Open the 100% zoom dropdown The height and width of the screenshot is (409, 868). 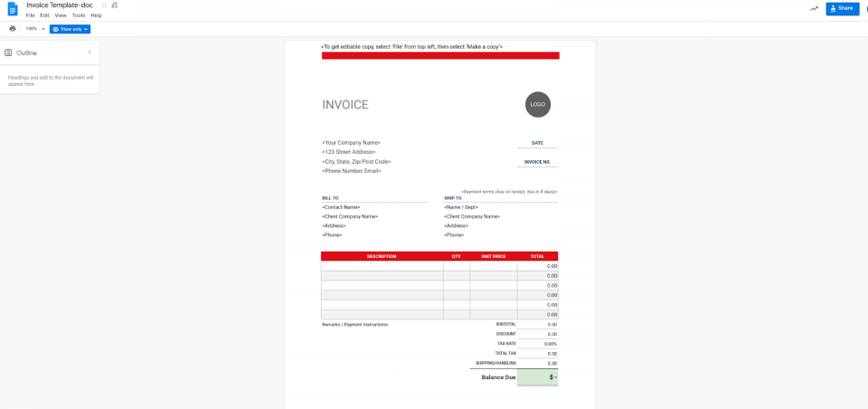click(35, 29)
